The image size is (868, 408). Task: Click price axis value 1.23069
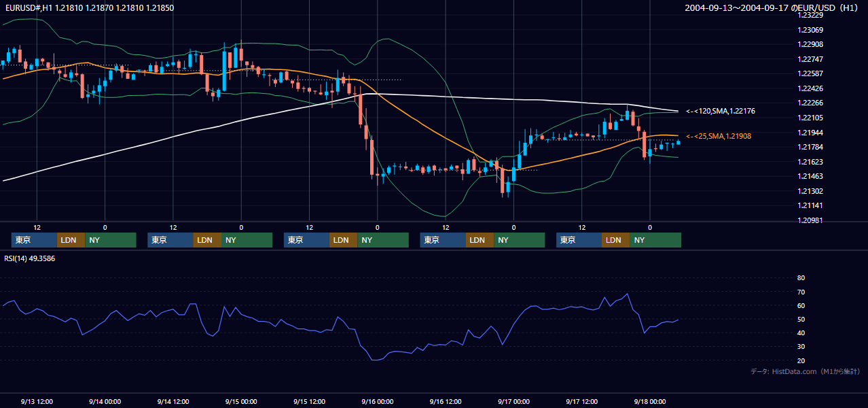pyautogui.click(x=810, y=30)
